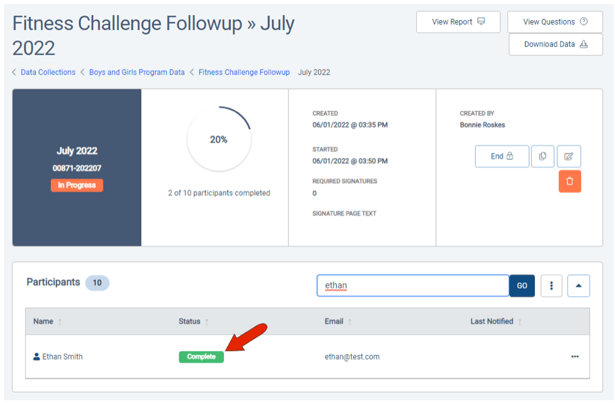Open the vertical three-dot participants menu
Image resolution: width=615 pixels, height=403 pixels.
click(x=551, y=286)
